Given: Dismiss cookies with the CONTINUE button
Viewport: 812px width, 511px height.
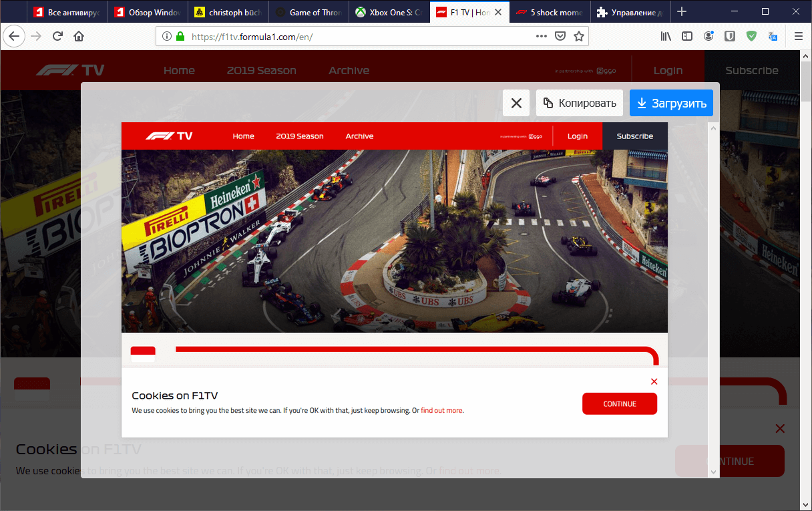Looking at the screenshot, I should tap(620, 403).
